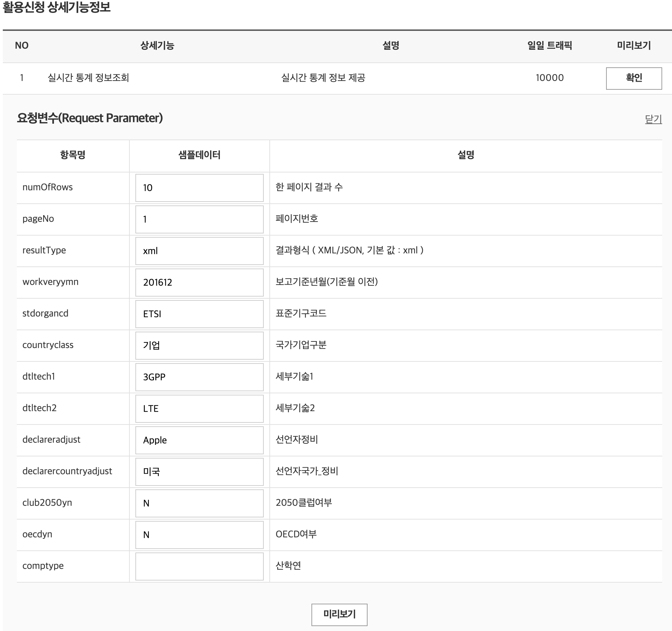672x631 pixels.
Task: Click the numOfRows sample data field
Action: pyautogui.click(x=199, y=187)
